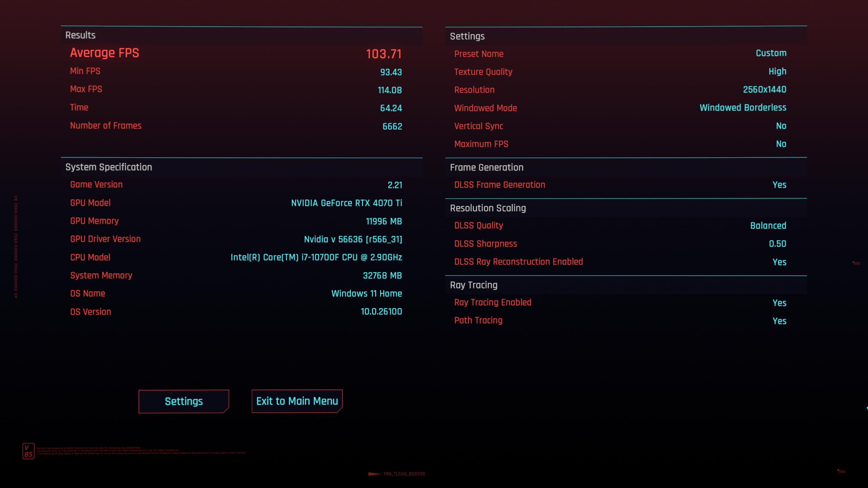Click the Path Tracing Yes value

[779, 321]
